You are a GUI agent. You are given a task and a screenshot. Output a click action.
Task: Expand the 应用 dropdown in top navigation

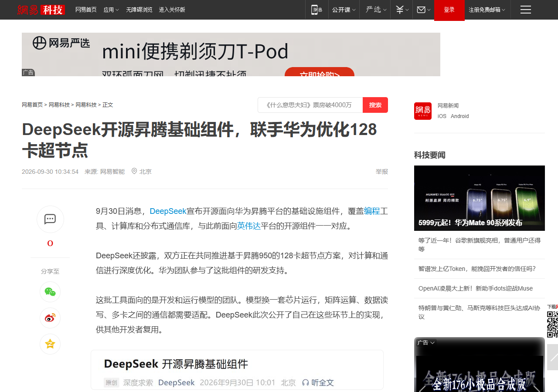coord(111,10)
